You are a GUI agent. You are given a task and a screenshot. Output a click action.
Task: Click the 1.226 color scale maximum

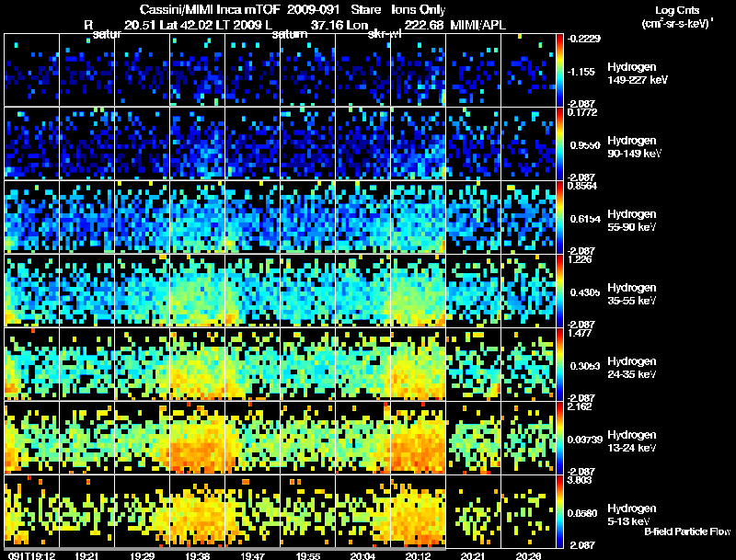tap(580, 259)
